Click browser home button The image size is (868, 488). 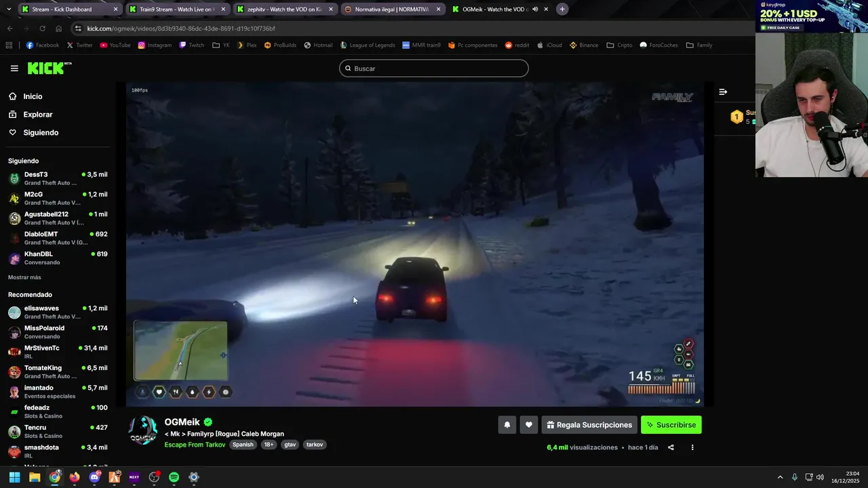(x=58, y=28)
